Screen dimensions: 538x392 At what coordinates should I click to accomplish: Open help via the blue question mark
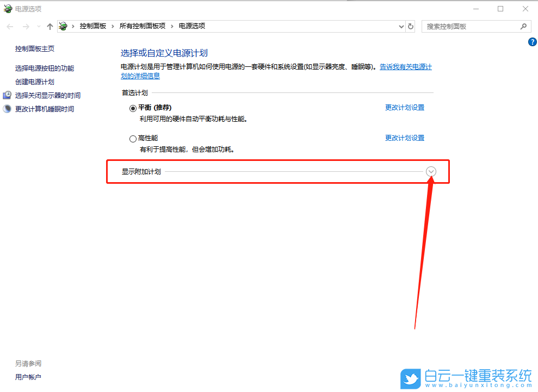[532, 42]
